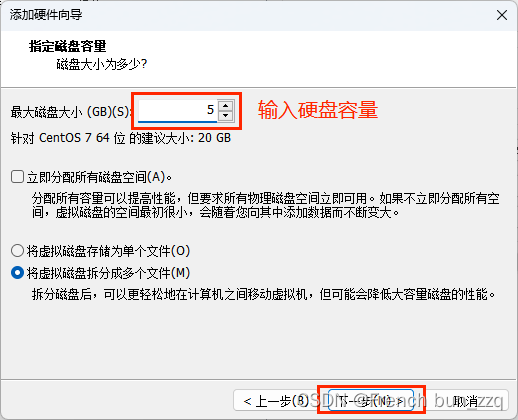Click the 立即分配所有磁盘空间(A) label text

click(x=100, y=177)
